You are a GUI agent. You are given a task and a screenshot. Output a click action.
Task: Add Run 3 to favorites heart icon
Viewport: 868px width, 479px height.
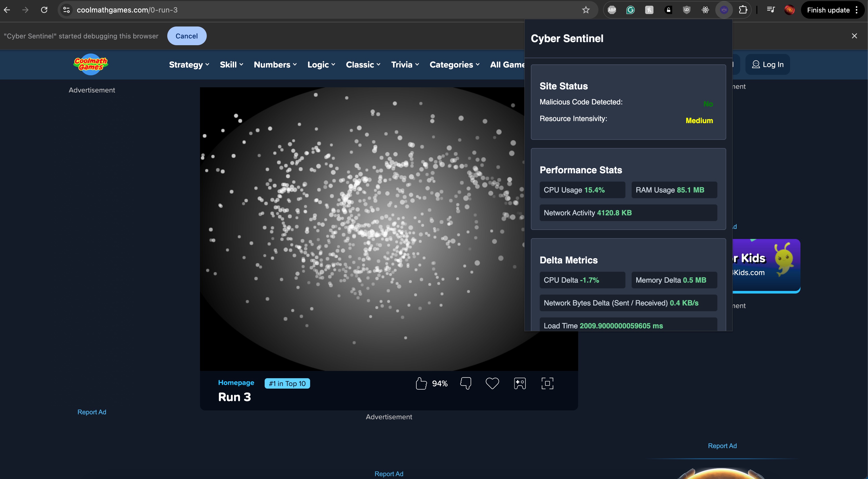[x=492, y=383]
